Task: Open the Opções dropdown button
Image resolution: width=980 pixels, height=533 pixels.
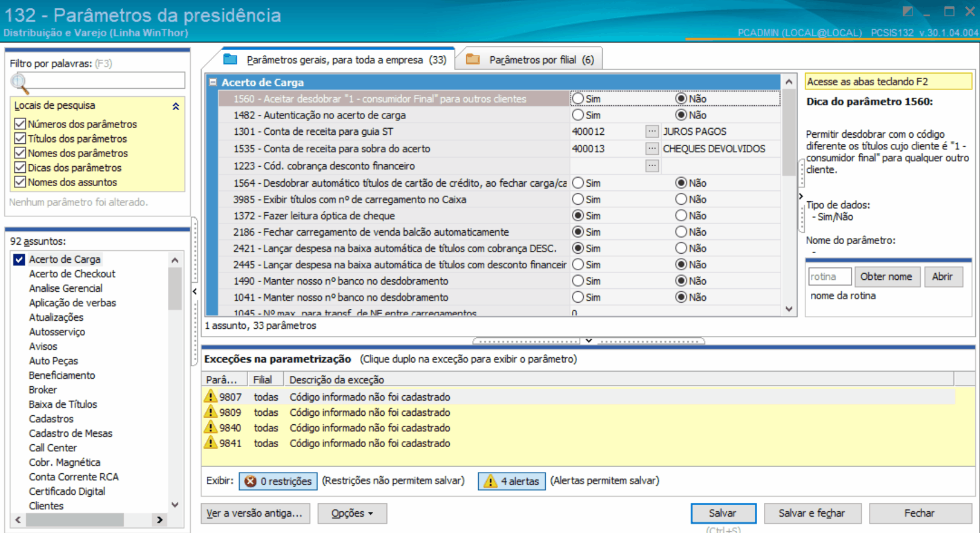Action: click(352, 513)
